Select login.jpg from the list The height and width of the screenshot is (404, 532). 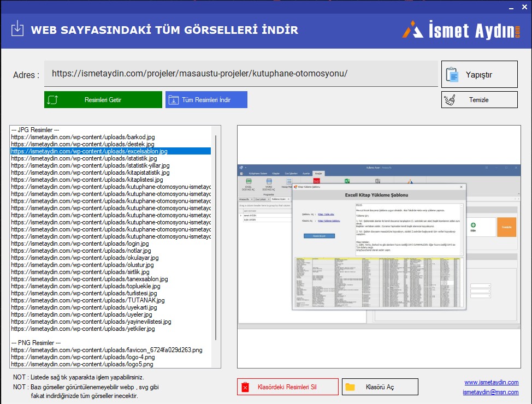80,243
